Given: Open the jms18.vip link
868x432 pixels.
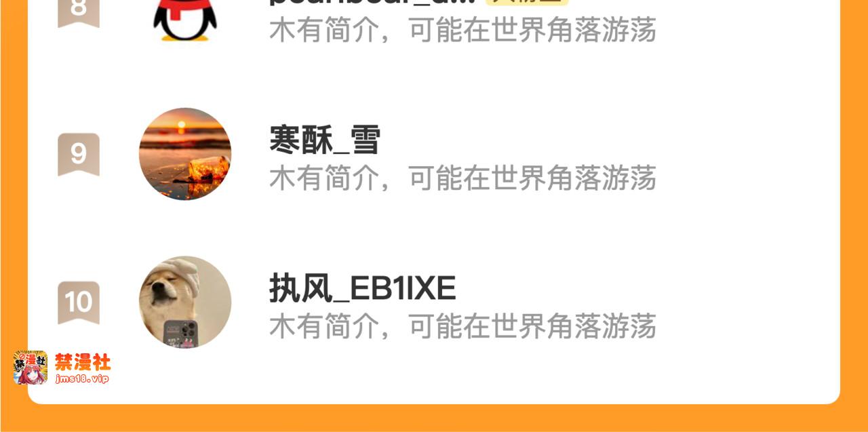Looking at the screenshot, I should [x=82, y=378].
